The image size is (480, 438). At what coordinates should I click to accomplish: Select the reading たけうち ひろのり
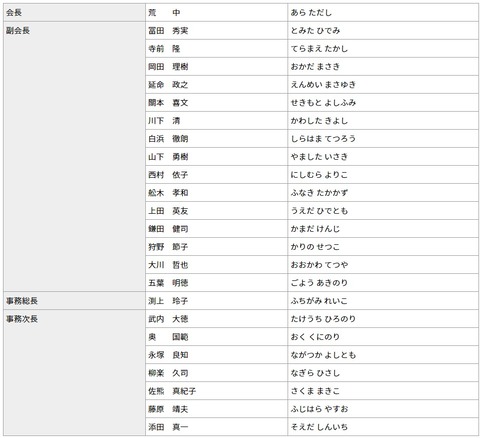[323, 319]
